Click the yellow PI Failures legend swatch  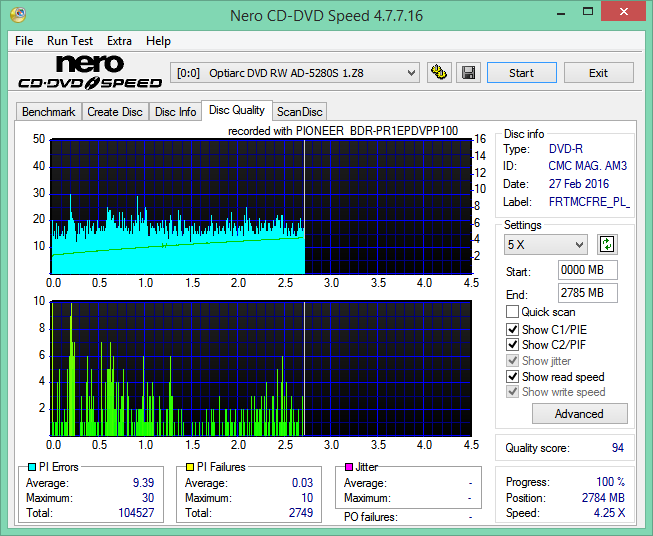(190, 467)
